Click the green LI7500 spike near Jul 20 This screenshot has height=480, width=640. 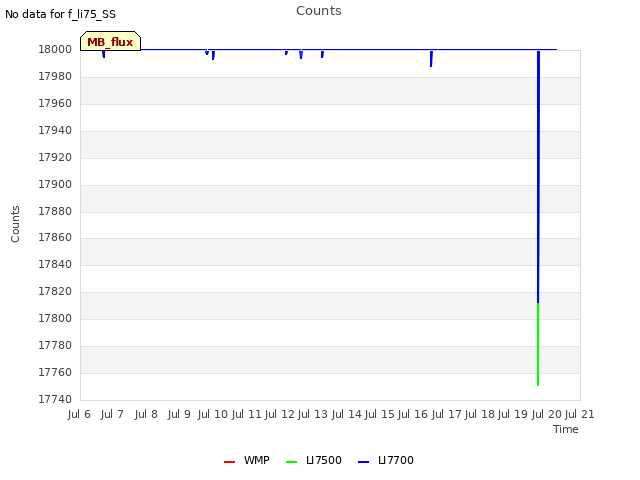tap(538, 344)
